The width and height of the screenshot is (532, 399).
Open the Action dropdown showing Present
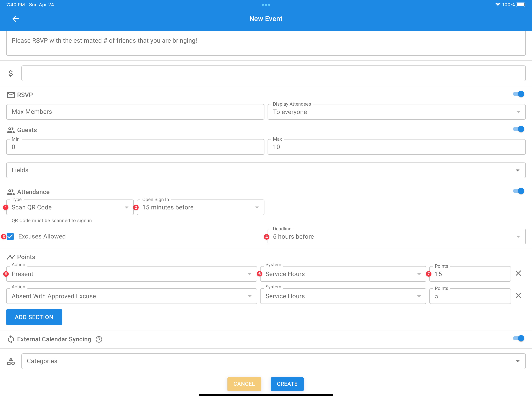(x=132, y=274)
